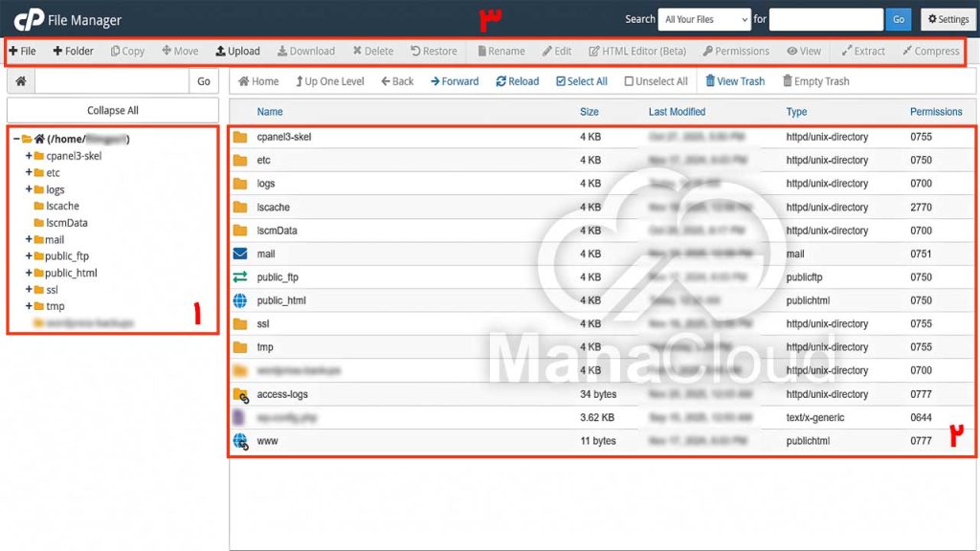Screen dimensions: 980x551
Task: Sort by Last Modified column header
Action: 677,112
